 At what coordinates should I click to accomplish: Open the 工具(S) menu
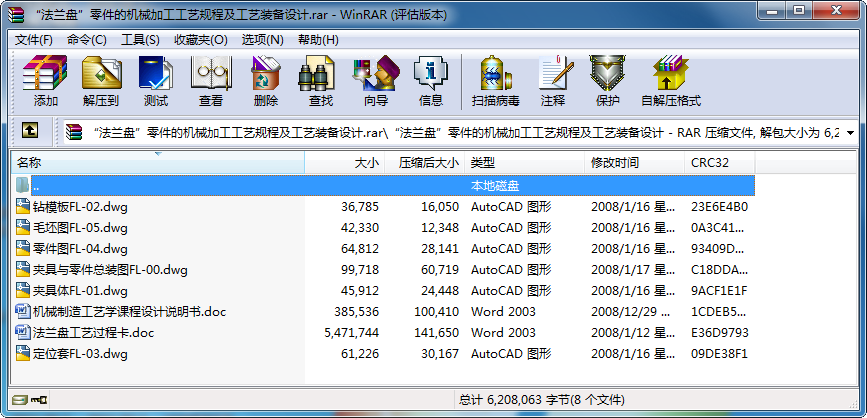pos(140,40)
